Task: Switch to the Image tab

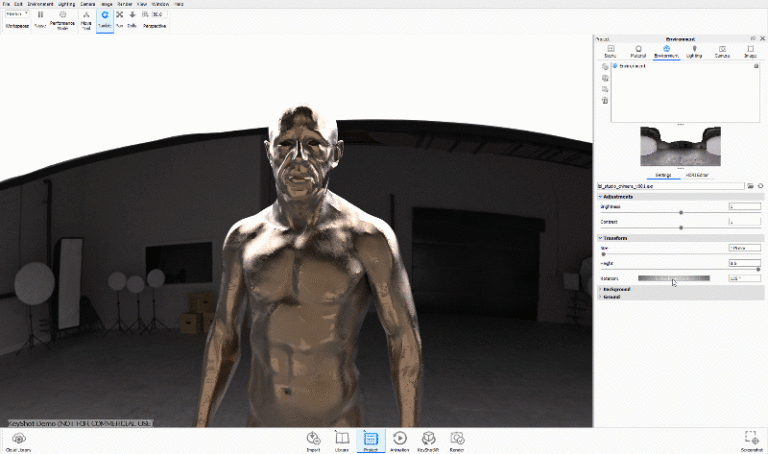Action: [750, 51]
